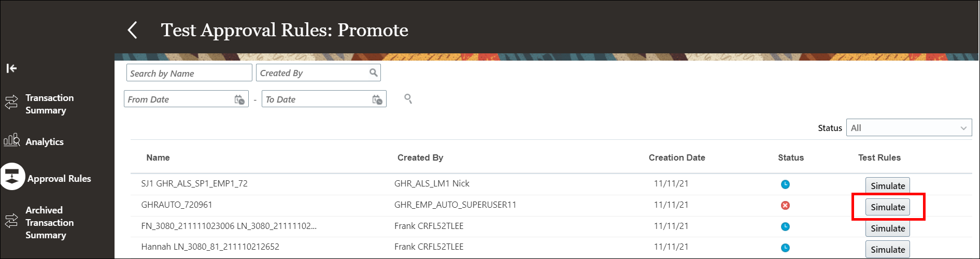The image size is (980, 259).
Task: Click the back arrow beside page title
Action: tap(133, 30)
